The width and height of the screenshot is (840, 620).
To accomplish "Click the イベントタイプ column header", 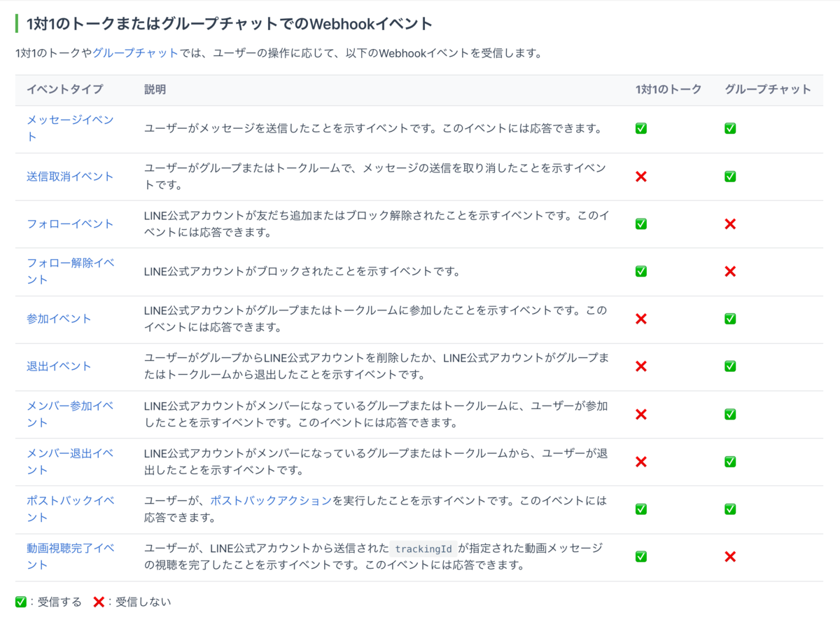I will coord(64,90).
